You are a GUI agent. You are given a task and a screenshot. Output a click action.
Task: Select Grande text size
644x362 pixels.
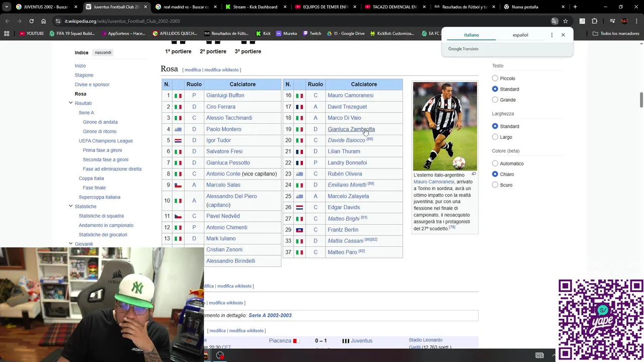click(495, 100)
